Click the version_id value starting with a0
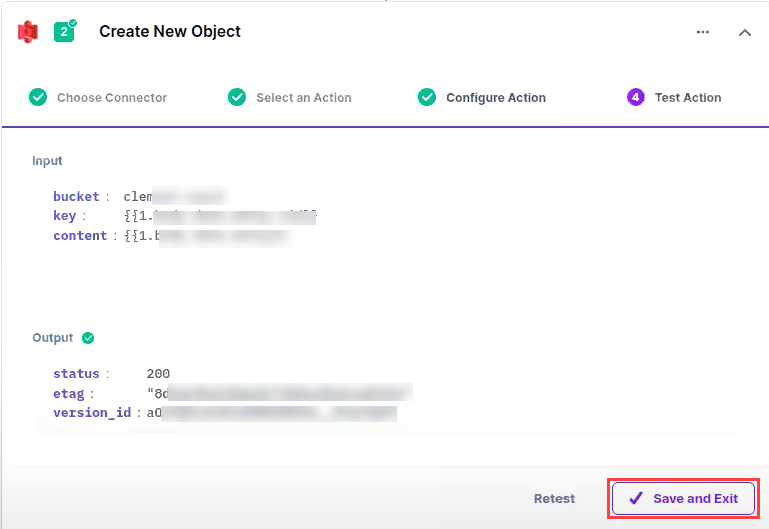This screenshot has height=529, width=769. (x=272, y=413)
